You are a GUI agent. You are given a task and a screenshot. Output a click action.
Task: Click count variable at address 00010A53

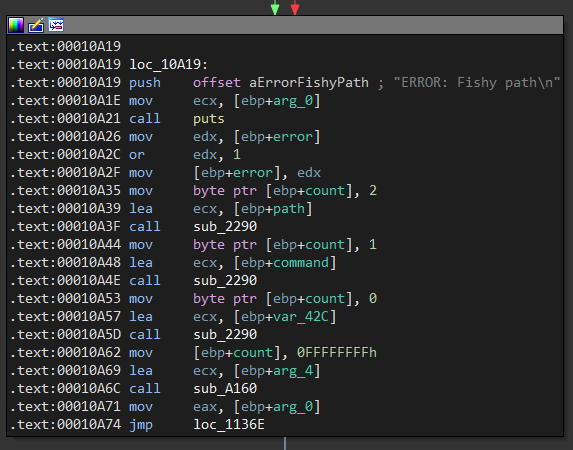[x=325, y=299]
